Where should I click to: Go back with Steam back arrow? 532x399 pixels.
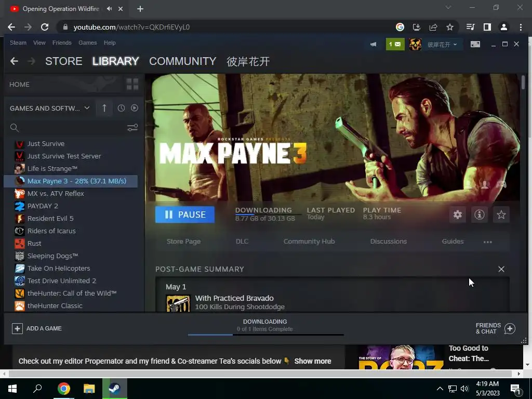click(14, 61)
